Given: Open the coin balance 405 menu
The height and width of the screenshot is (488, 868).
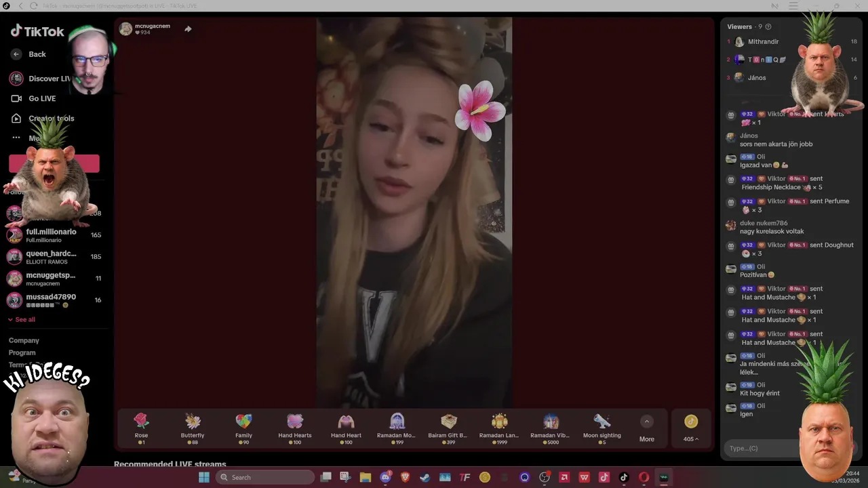Looking at the screenshot, I should pyautogui.click(x=691, y=428).
